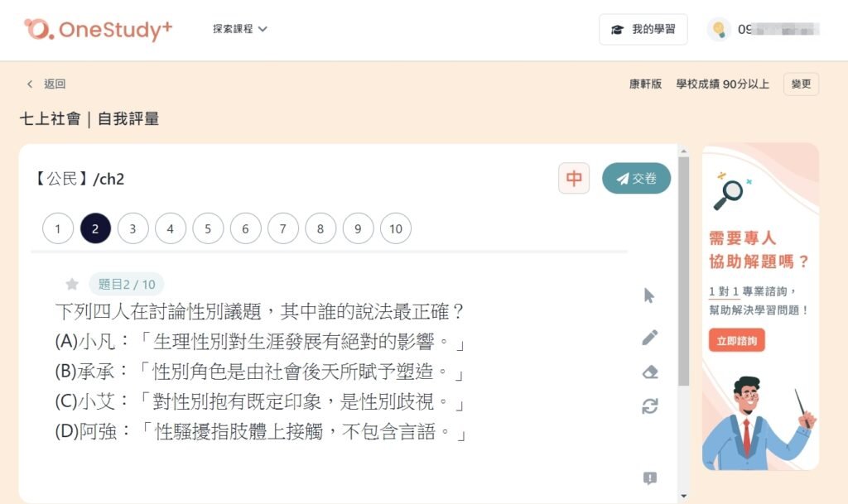
Task: Click the report problem icon
Action: [650, 478]
